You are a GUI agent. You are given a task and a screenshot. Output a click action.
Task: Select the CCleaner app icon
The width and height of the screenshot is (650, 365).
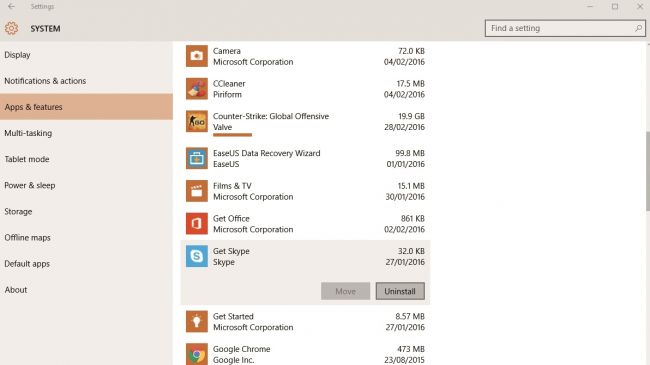(x=196, y=89)
